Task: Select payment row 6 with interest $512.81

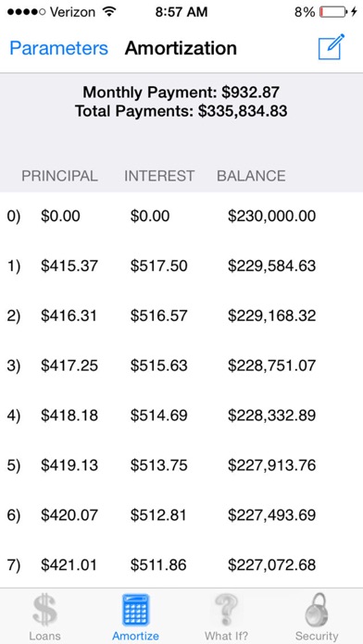Action: pyautogui.click(x=181, y=515)
